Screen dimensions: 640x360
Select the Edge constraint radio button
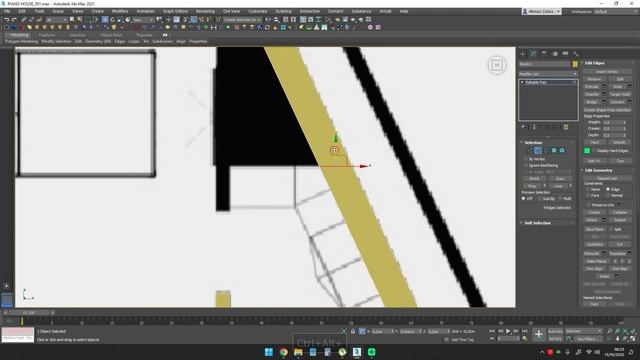pos(608,189)
